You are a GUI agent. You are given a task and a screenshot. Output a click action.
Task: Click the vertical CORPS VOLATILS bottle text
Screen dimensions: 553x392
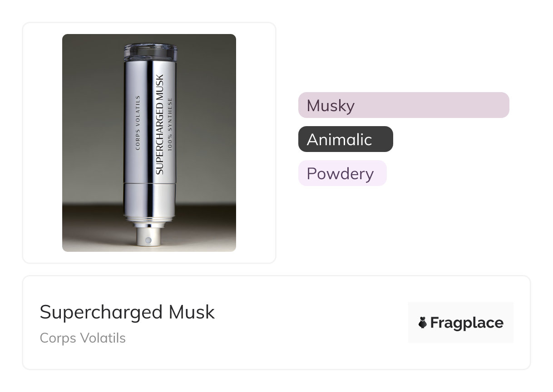coord(138,122)
